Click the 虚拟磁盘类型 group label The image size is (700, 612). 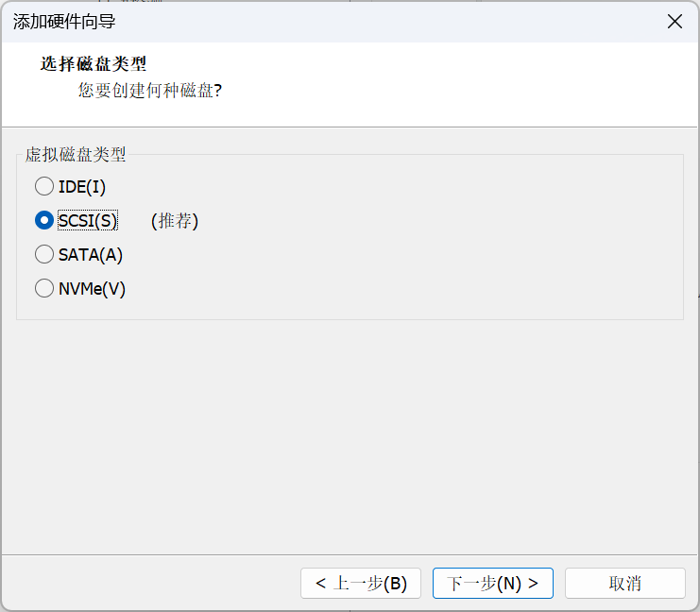76,155
